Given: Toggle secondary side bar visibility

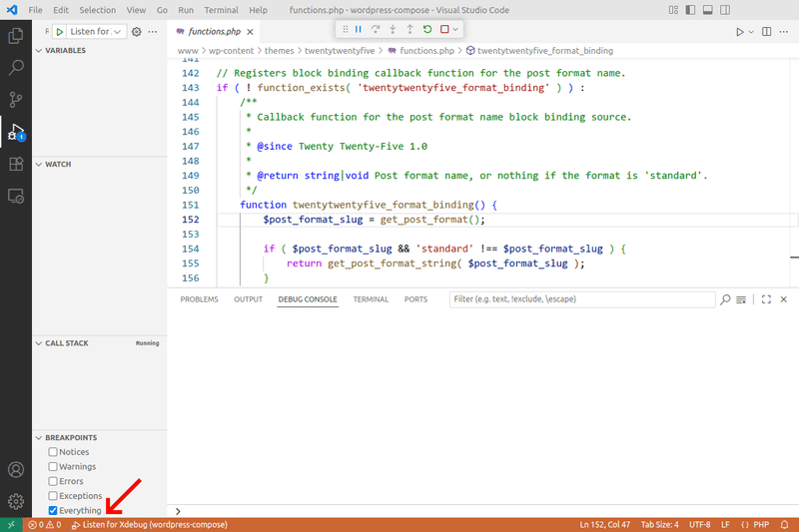Looking at the screenshot, I should pos(725,10).
